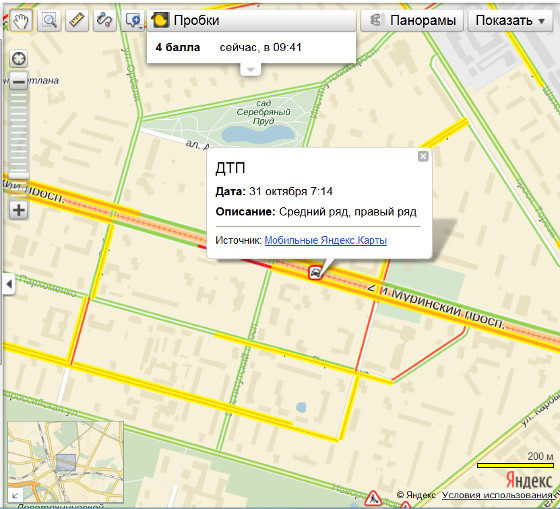
Task: Click the car accident marker on the map
Action: [x=315, y=273]
